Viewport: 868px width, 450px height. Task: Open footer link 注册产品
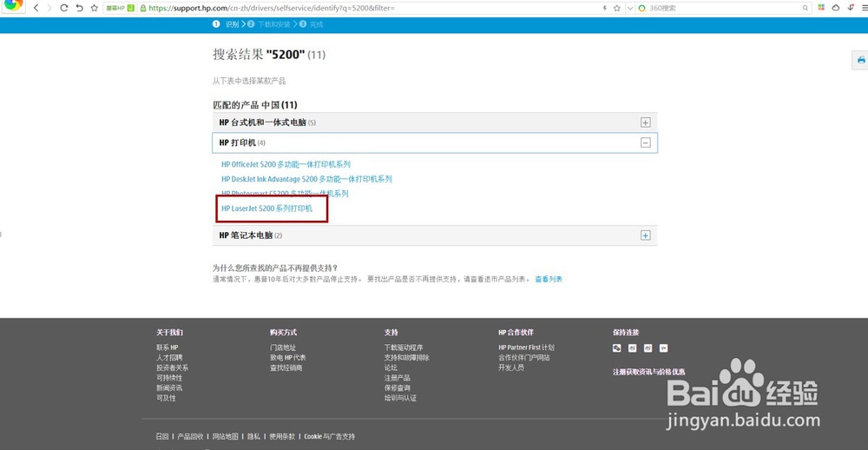[x=398, y=378]
